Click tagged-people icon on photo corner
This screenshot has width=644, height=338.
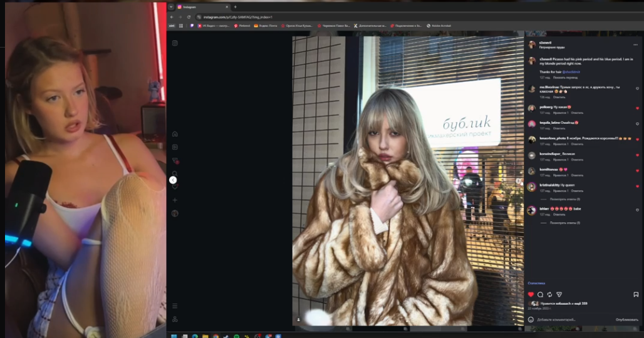[299, 320]
